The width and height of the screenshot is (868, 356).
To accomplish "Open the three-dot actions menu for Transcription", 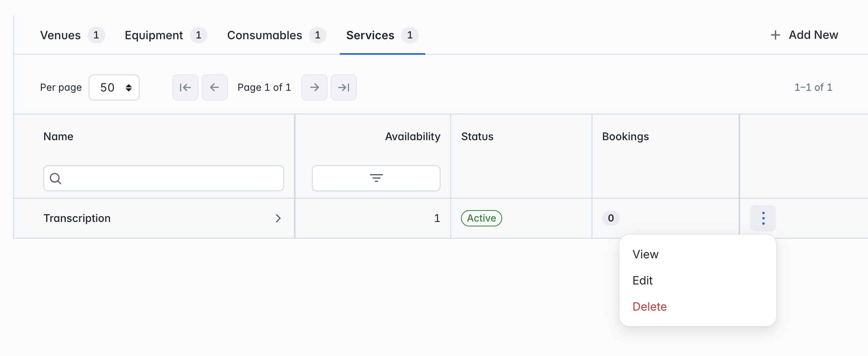I will tap(763, 218).
